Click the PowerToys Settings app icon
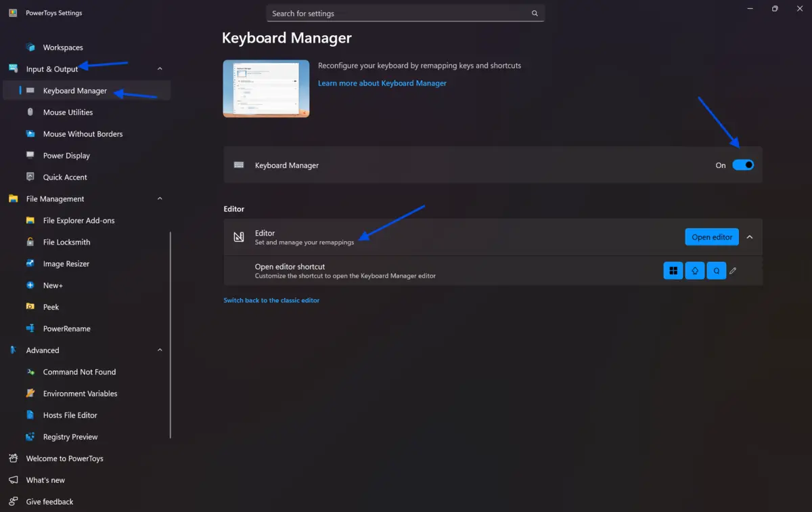This screenshot has height=512, width=812. 13,13
